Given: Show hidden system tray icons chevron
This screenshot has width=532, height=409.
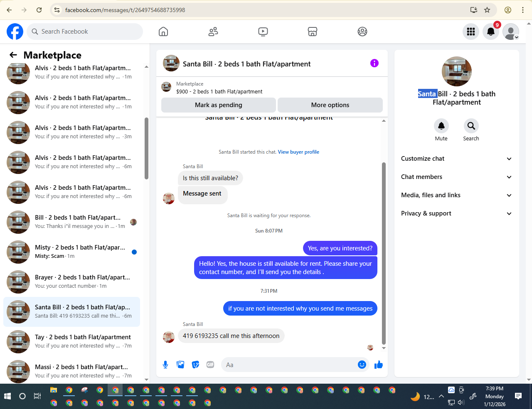Looking at the screenshot, I should tap(441, 397).
